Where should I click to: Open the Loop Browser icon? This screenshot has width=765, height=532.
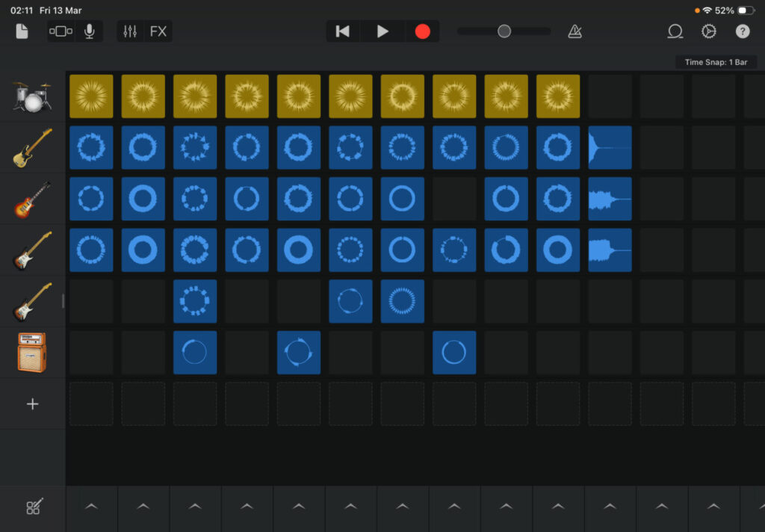(x=675, y=31)
